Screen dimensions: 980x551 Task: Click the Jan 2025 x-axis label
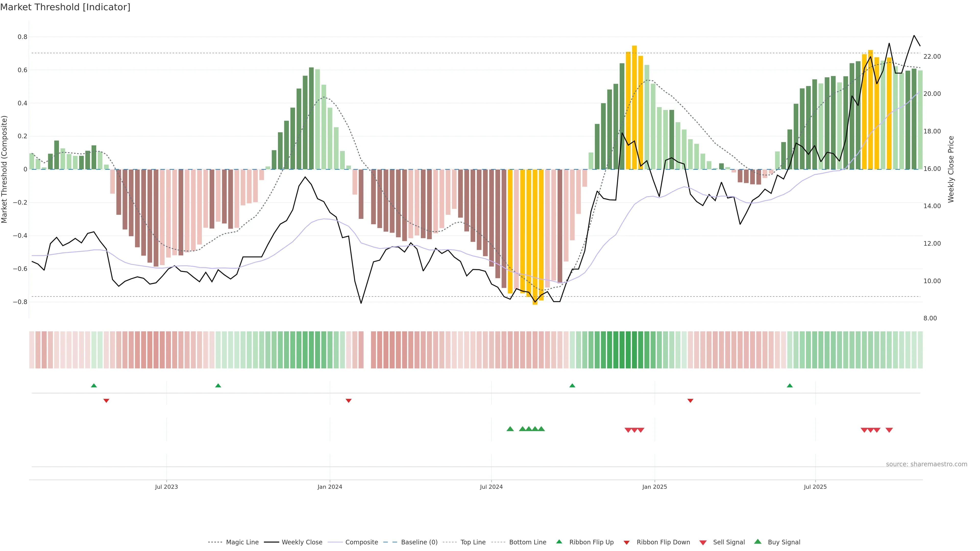654,487
